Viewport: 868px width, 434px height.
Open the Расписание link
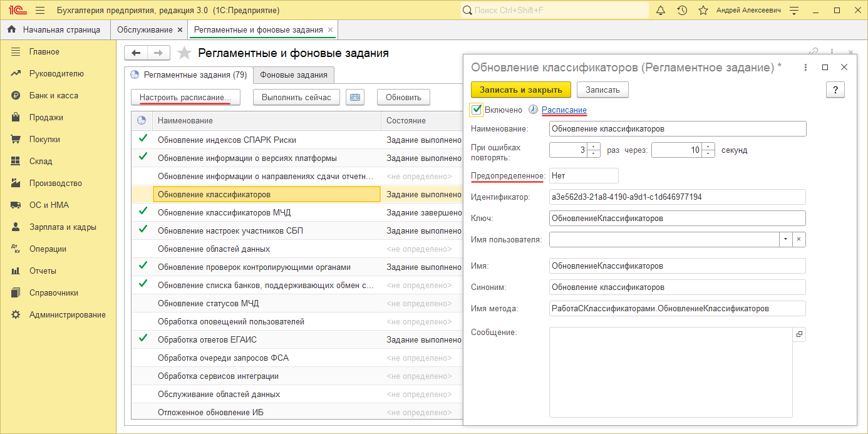point(564,110)
